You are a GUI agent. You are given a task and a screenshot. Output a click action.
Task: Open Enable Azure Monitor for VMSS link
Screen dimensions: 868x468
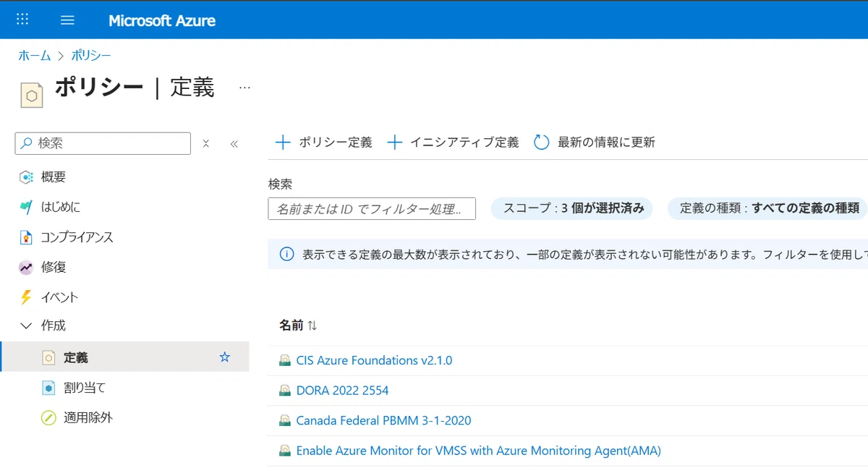pos(478,451)
